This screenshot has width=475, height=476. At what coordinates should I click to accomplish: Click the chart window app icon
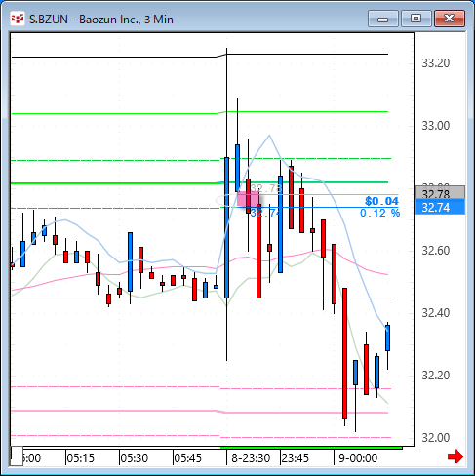point(18,20)
